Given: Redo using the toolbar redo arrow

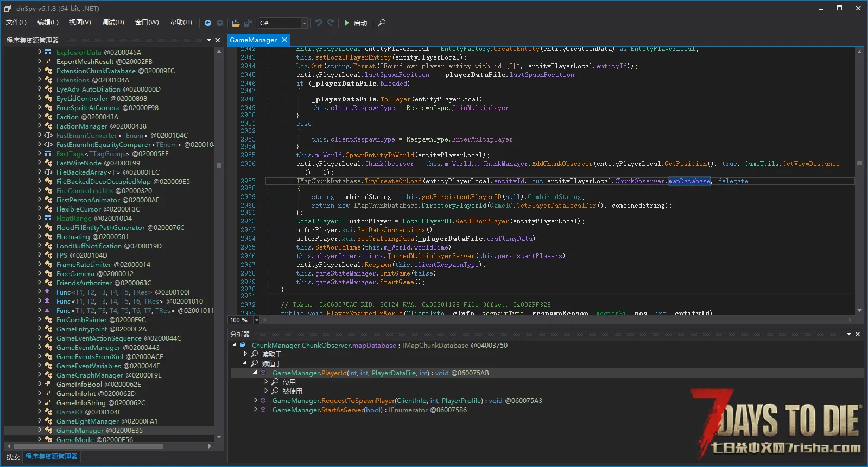Looking at the screenshot, I should (331, 23).
